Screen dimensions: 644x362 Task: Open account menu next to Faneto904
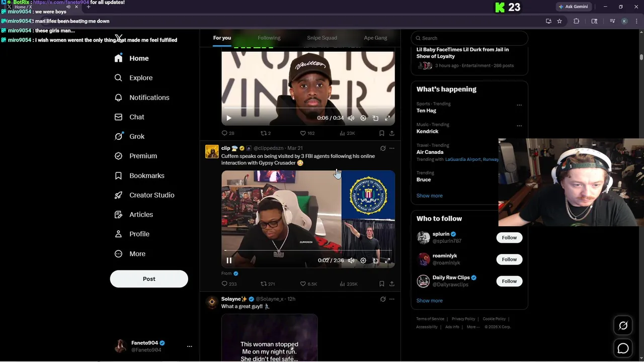(190, 346)
